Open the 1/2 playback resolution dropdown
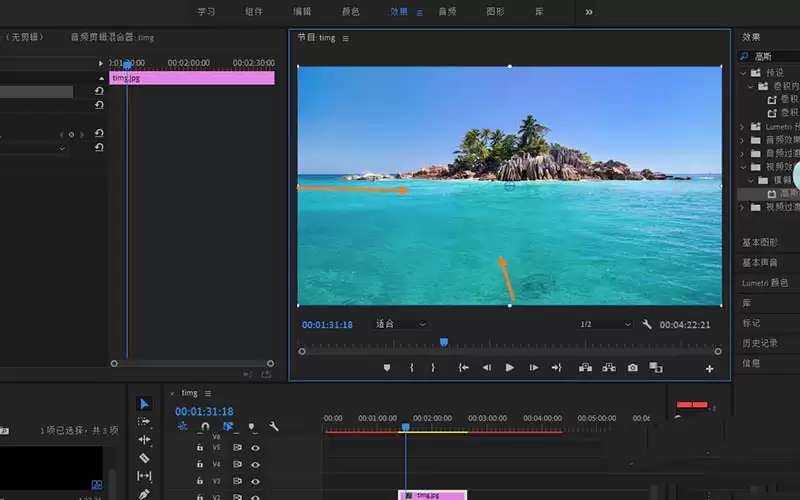 [606, 324]
